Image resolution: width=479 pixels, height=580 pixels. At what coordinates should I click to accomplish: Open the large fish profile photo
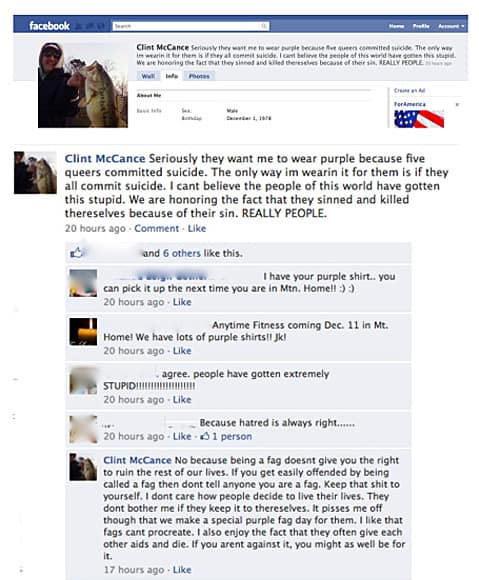[83, 85]
